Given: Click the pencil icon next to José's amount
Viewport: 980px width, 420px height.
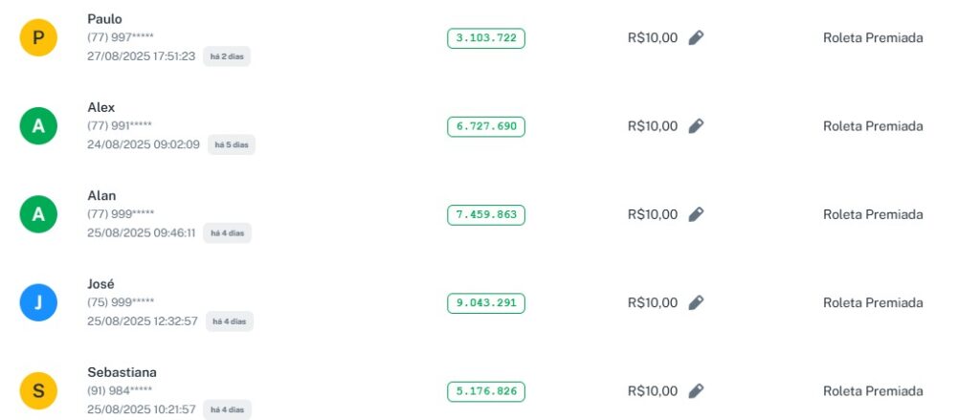Looking at the screenshot, I should 696,302.
